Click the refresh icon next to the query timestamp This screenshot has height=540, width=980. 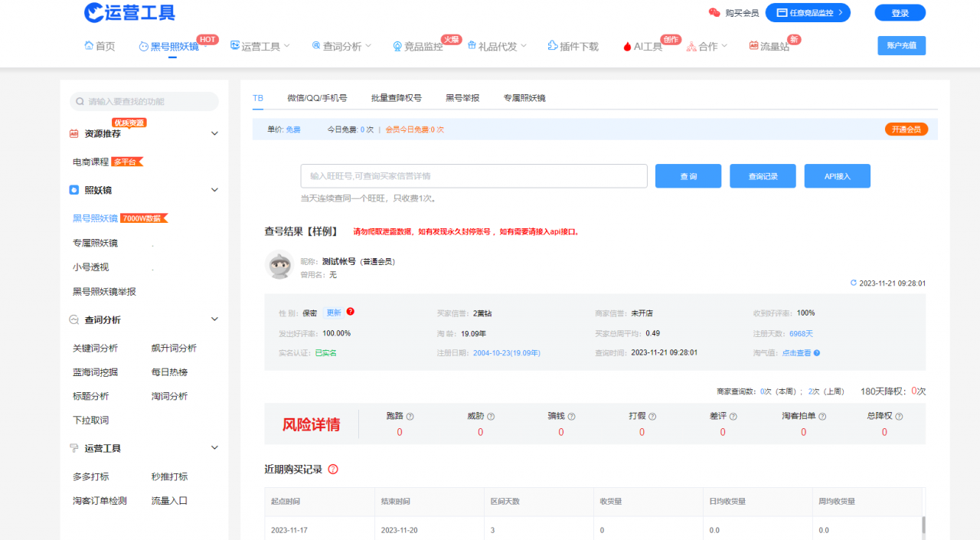pyautogui.click(x=853, y=282)
